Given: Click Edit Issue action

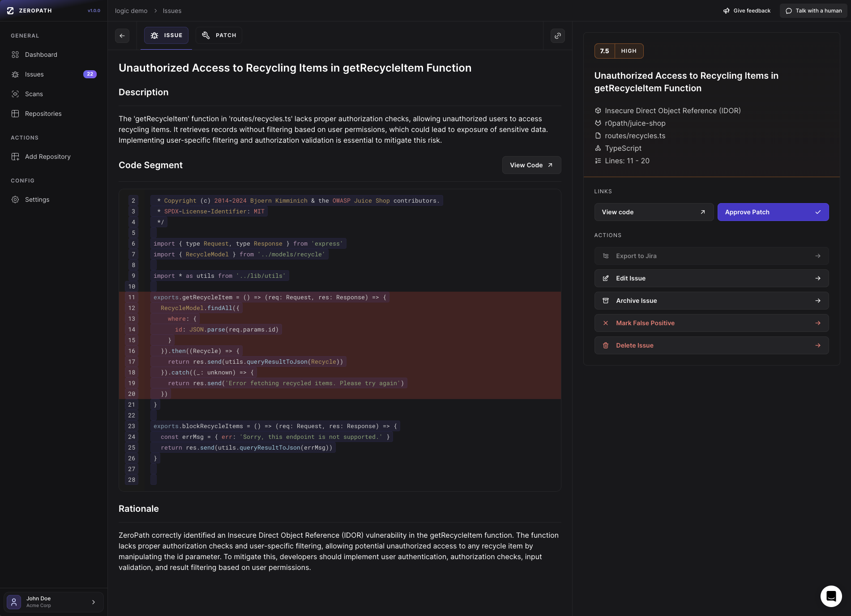Looking at the screenshot, I should 711,278.
